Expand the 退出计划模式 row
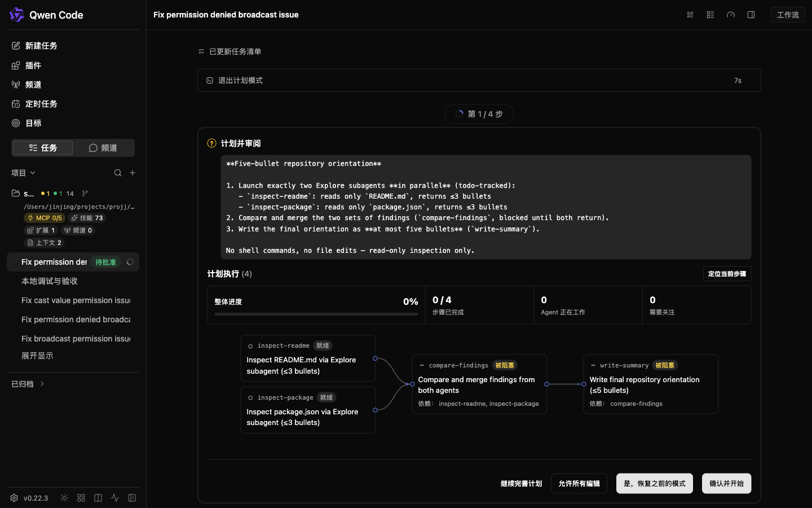Screen dimensions: 812x508 click(x=479, y=80)
